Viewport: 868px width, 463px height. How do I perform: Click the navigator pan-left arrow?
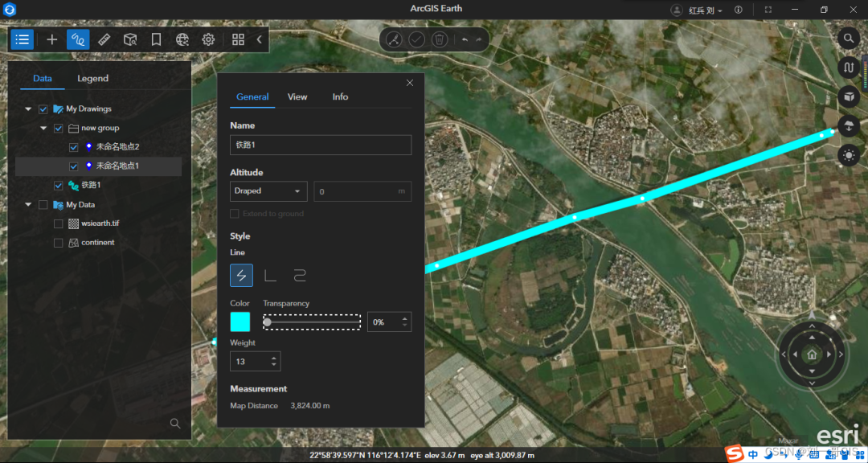click(x=795, y=354)
